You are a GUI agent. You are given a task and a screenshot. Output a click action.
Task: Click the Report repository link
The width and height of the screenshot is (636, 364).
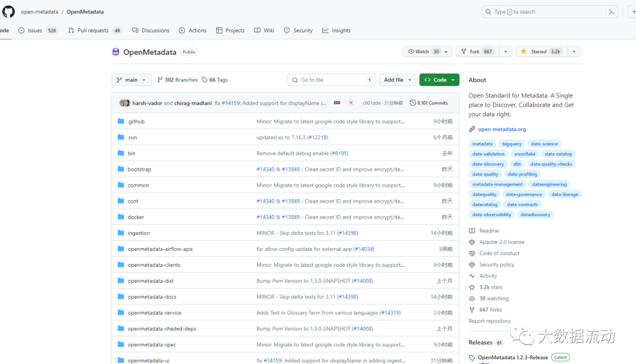point(489,320)
